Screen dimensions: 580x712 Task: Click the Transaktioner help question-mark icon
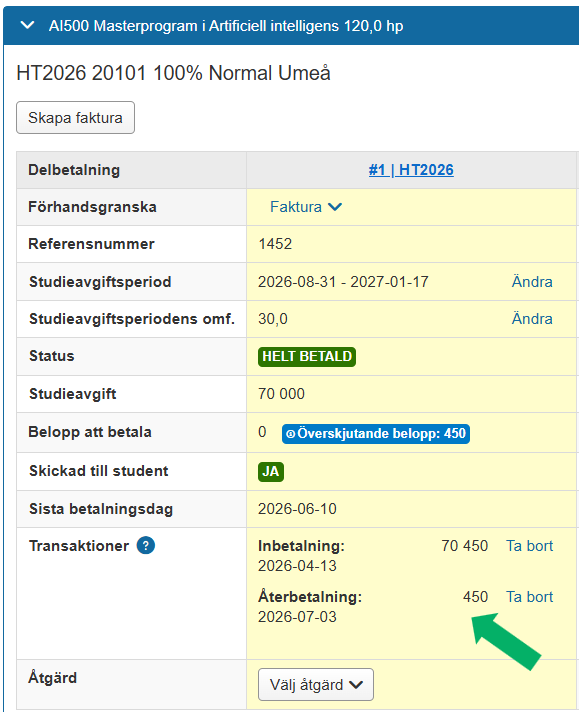146,545
